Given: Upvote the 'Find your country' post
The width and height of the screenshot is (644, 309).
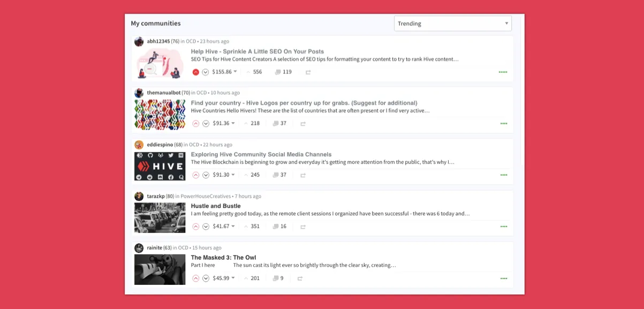Looking at the screenshot, I should 196,123.
